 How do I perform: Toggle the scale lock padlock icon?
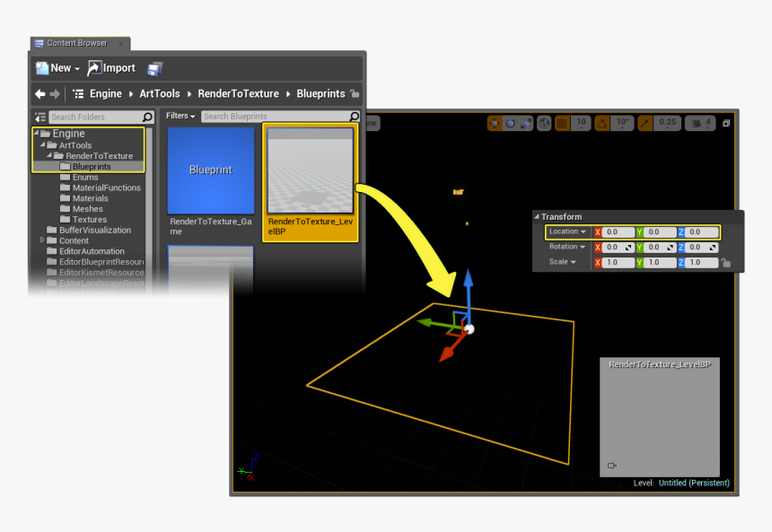click(x=726, y=263)
